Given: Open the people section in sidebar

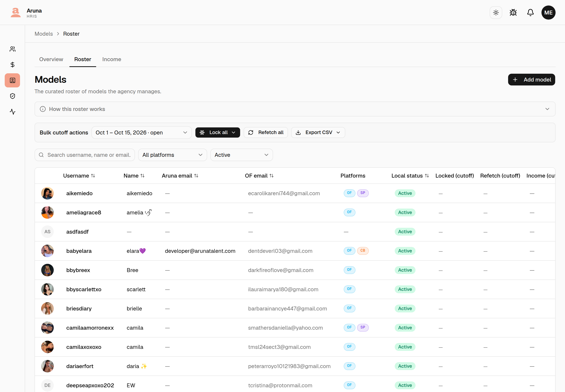Looking at the screenshot, I should point(13,49).
